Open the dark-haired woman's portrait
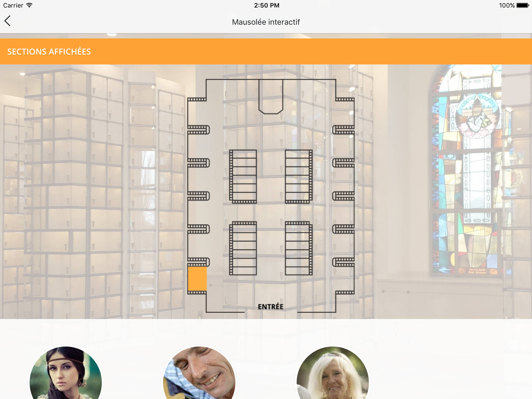Image resolution: width=532 pixels, height=399 pixels. pyautogui.click(x=66, y=374)
